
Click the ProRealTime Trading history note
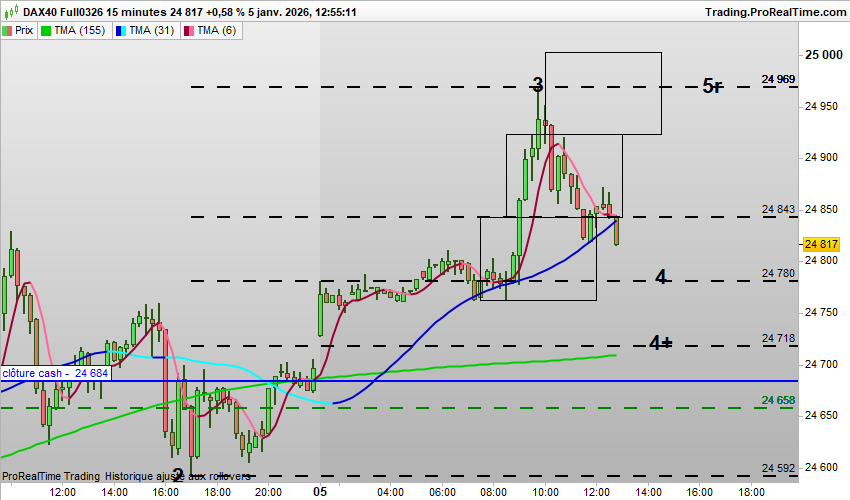click(126, 476)
